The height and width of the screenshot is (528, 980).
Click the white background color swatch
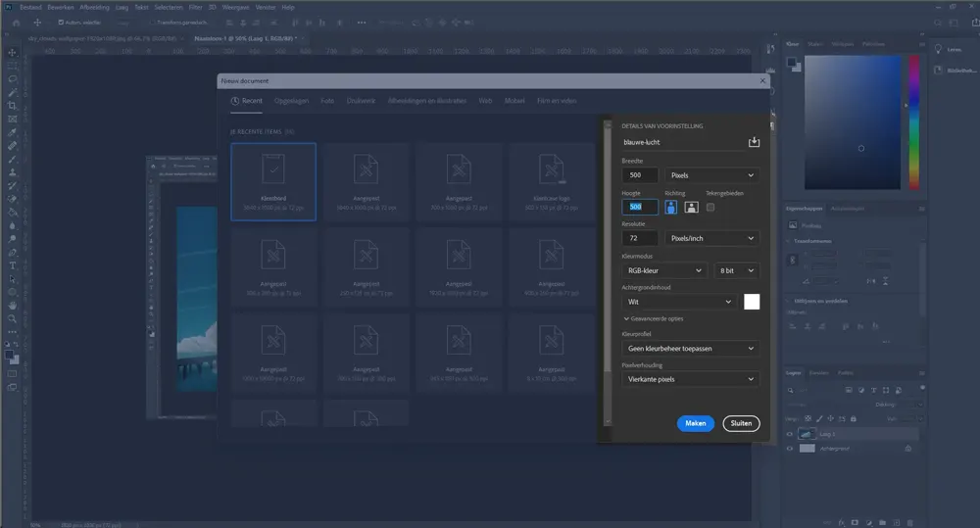[752, 302]
